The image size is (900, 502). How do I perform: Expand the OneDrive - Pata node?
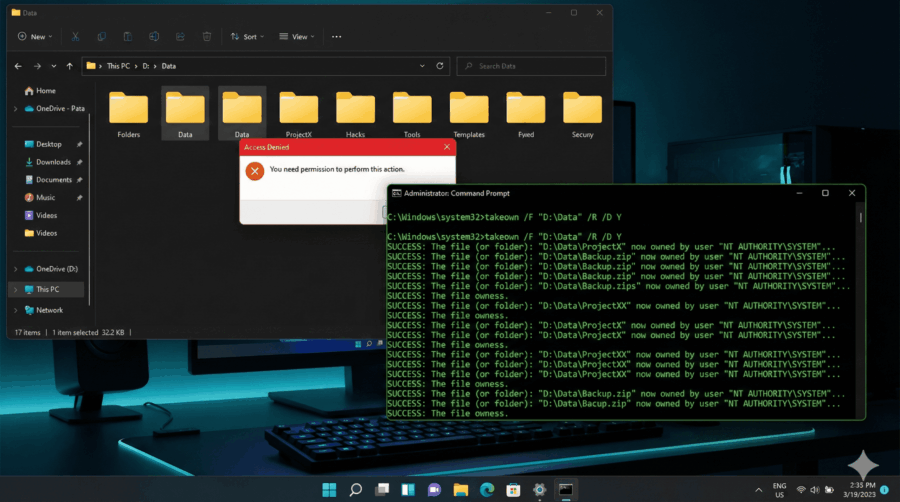coord(15,108)
